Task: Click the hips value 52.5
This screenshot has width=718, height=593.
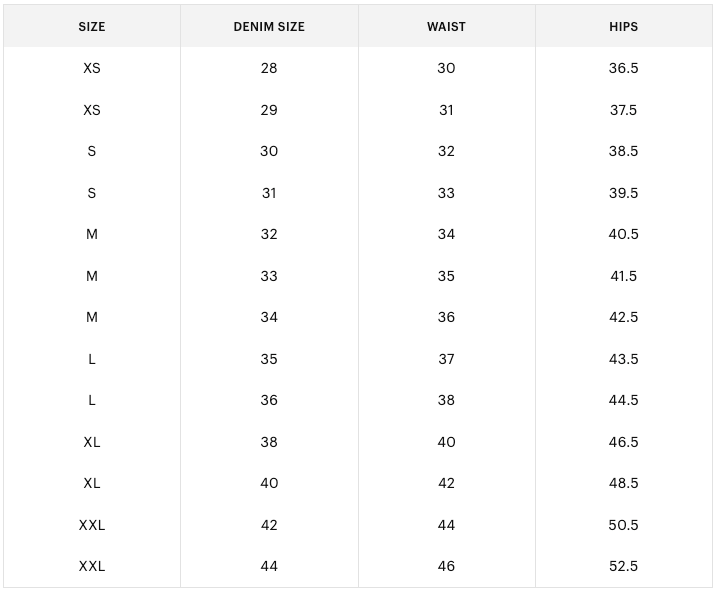Action: coord(623,566)
